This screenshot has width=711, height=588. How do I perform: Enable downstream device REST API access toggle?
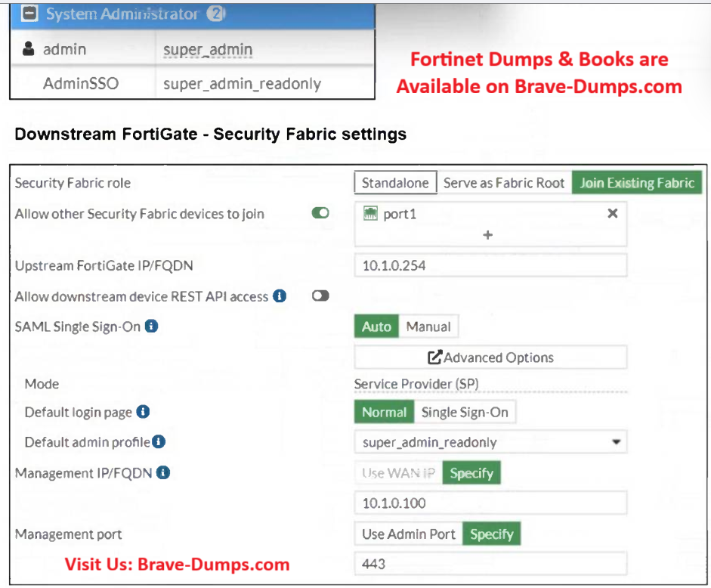click(320, 296)
